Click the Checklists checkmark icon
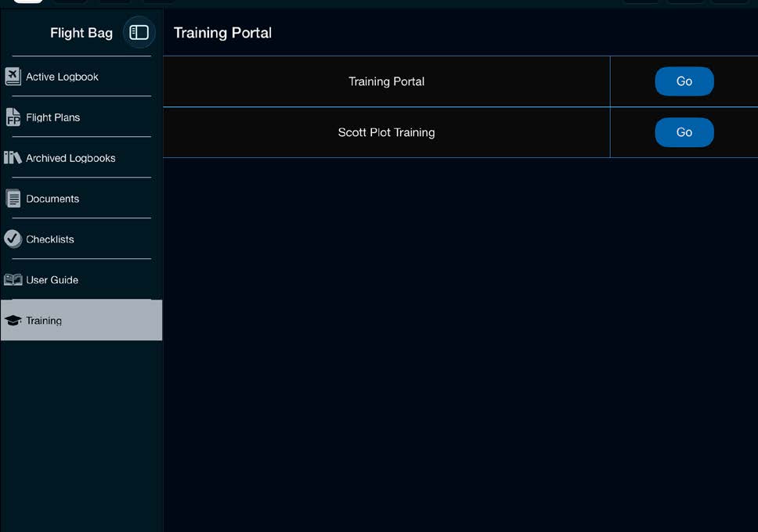 pyautogui.click(x=13, y=239)
